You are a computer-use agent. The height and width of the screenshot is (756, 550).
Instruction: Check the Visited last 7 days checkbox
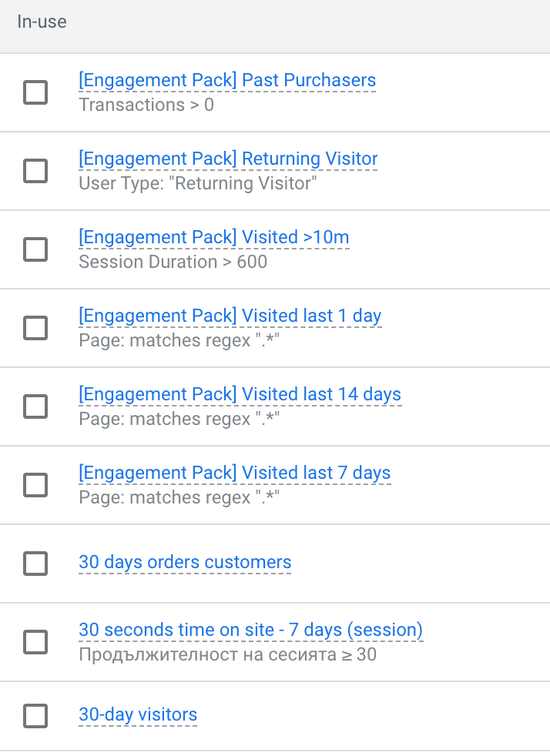pos(35,485)
